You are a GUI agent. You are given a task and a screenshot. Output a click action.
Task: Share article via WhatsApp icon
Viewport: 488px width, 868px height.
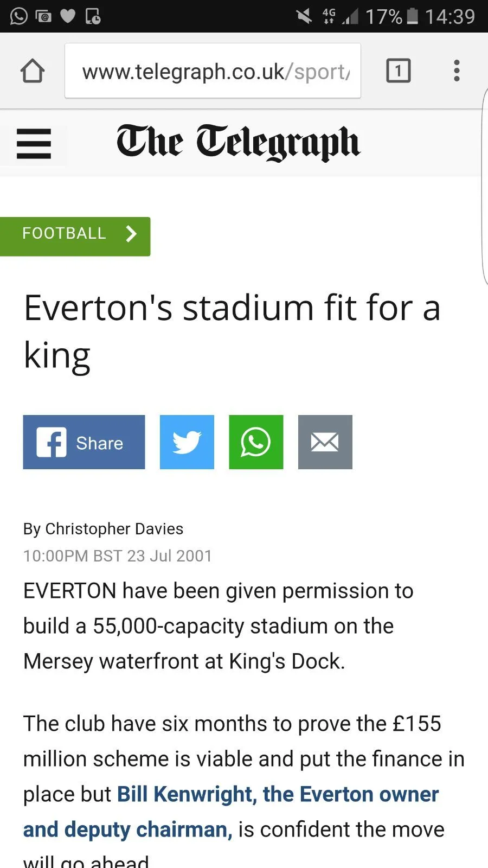[x=256, y=442]
